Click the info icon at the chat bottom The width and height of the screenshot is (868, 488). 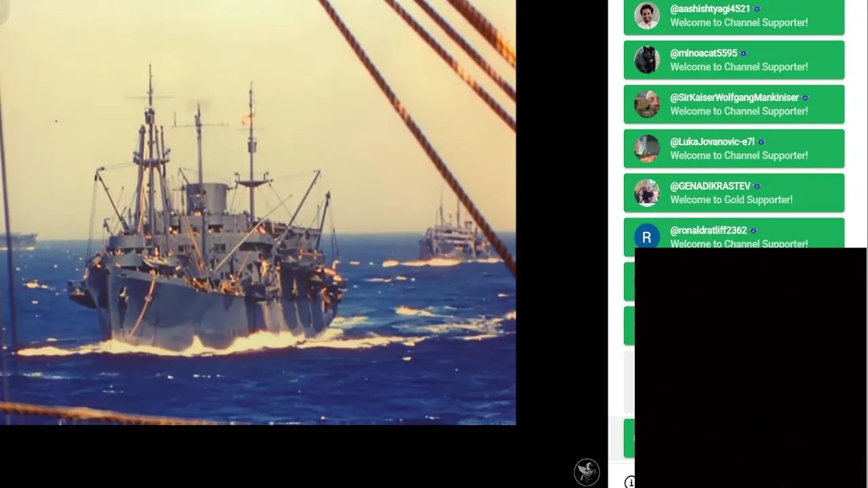pyautogui.click(x=630, y=482)
